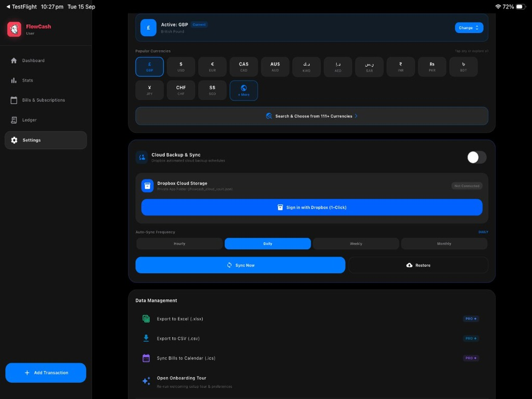532x399 pixels.
Task: Click the Settings gear icon
Action: pos(14,140)
